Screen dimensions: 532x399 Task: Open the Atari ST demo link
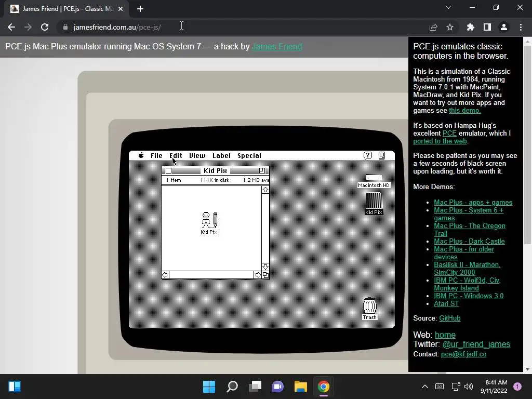pyautogui.click(x=446, y=303)
